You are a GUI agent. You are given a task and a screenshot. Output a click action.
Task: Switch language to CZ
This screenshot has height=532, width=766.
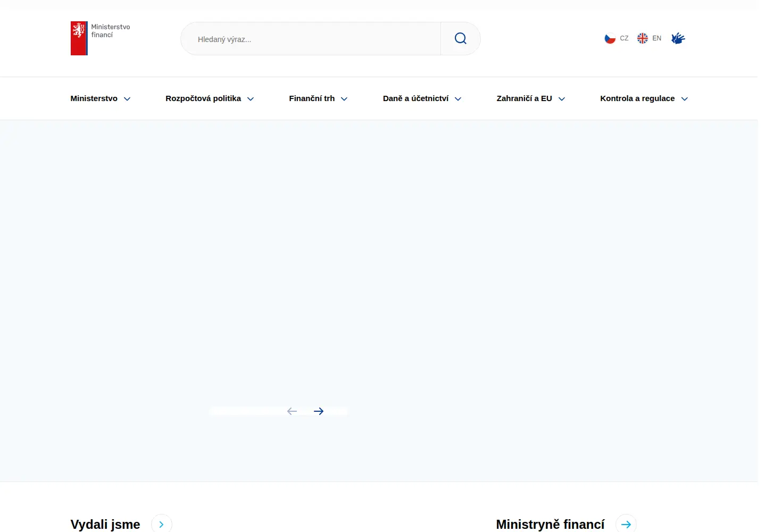coord(624,38)
